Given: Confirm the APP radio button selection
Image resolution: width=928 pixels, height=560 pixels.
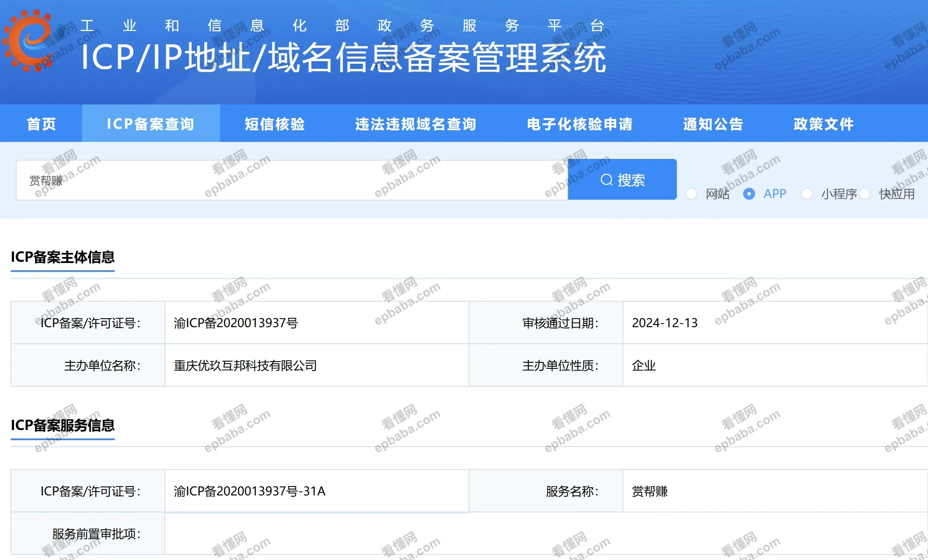Looking at the screenshot, I should (x=749, y=194).
